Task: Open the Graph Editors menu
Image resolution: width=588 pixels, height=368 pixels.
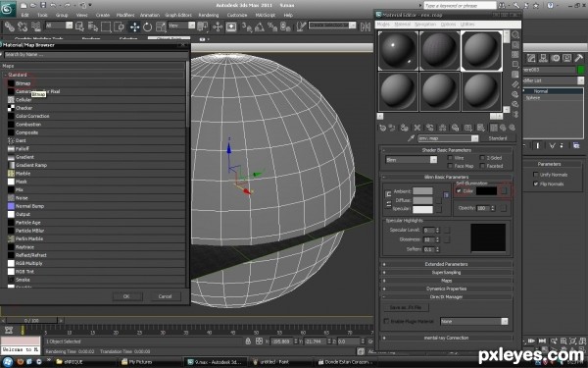Action: (178, 15)
